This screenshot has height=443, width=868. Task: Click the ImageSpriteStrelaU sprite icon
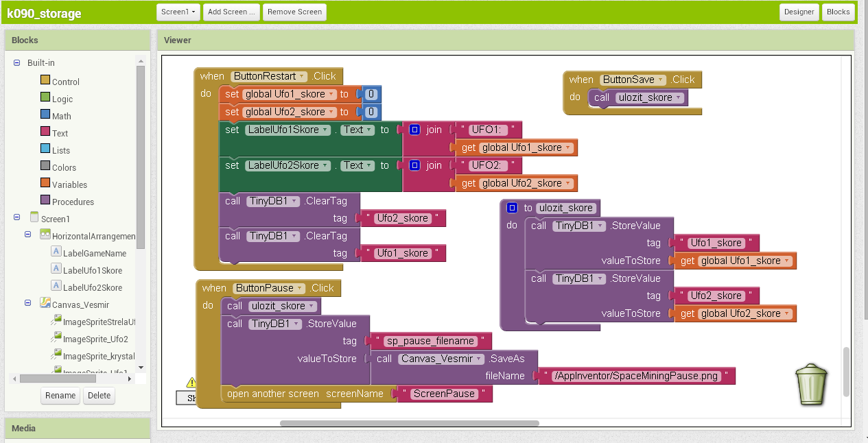point(56,321)
